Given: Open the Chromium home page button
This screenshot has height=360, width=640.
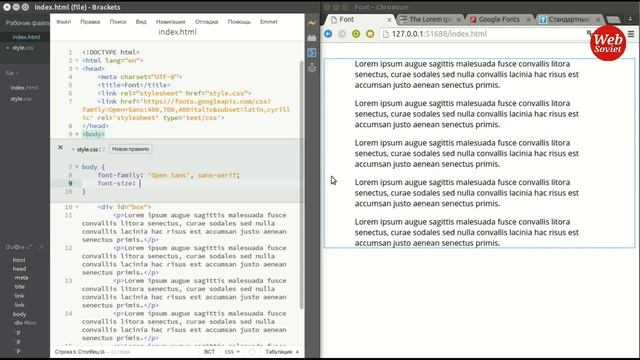Looking at the screenshot, I should (x=370, y=34).
